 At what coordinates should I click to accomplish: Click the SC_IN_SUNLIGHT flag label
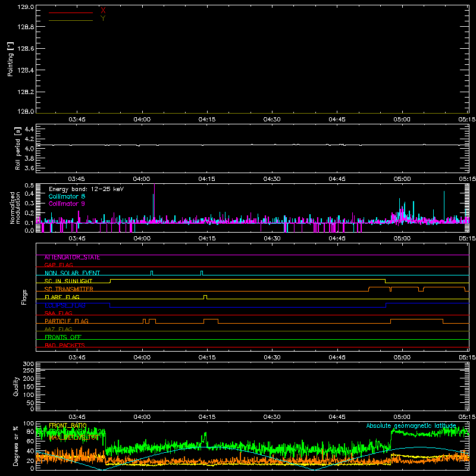(68, 281)
